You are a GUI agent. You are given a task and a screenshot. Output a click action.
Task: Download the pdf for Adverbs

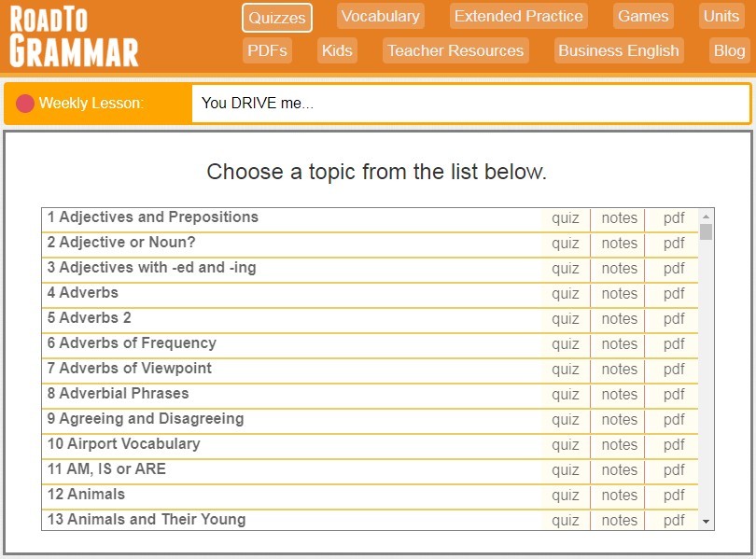coord(672,293)
